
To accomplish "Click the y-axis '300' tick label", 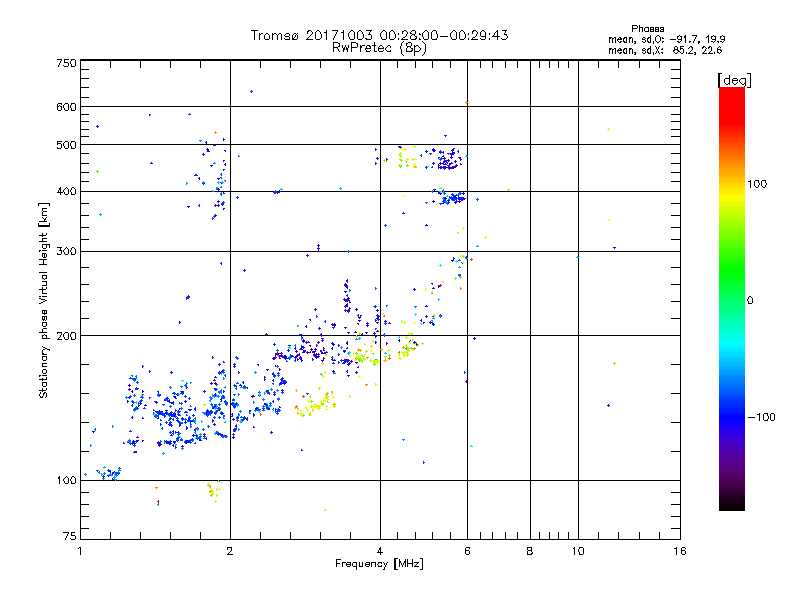I will coord(67,252).
